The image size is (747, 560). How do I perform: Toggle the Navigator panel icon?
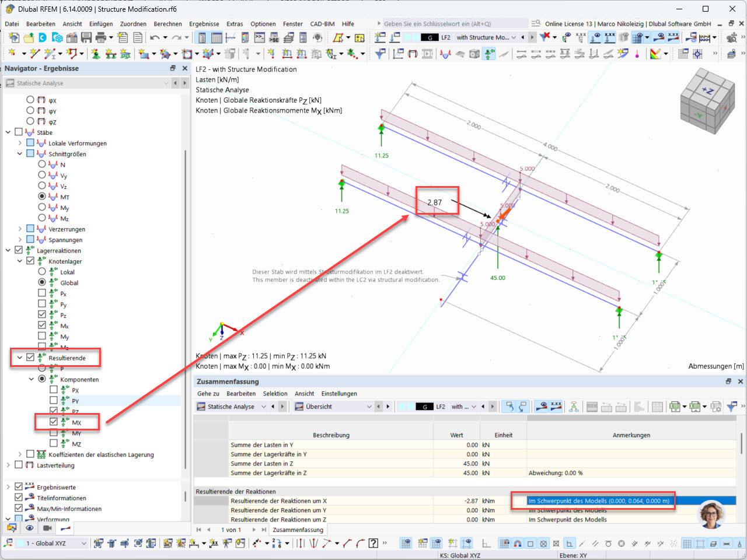coord(202,37)
